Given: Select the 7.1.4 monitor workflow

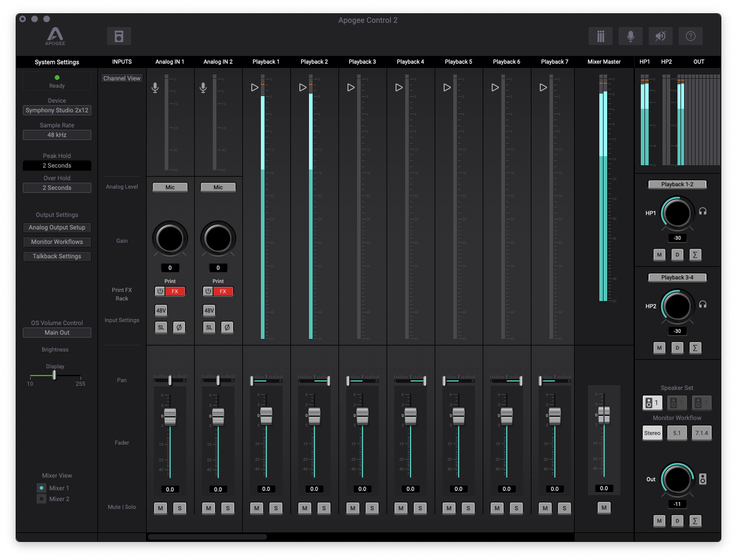Looking at the screenshot, I should 701,433.
